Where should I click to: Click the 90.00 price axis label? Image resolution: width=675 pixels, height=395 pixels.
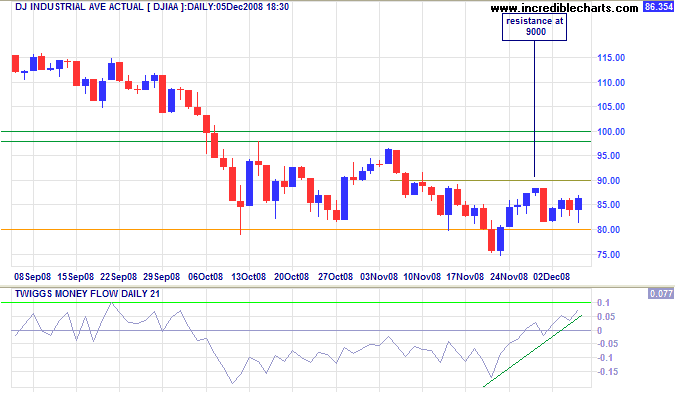(608, 181)
